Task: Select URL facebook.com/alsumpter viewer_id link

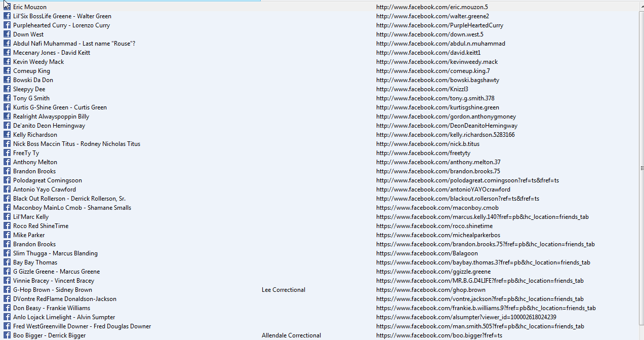Action: click(466, 317)
